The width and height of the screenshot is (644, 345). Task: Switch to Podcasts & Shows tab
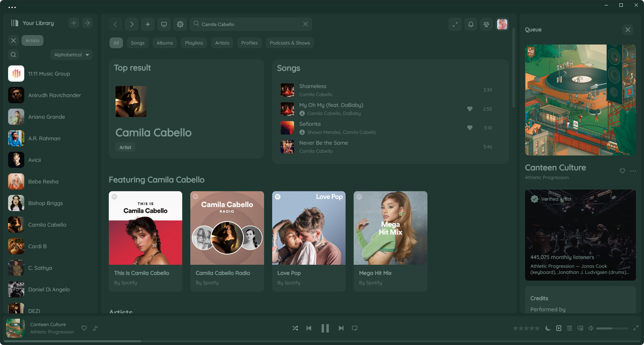tap(290, 43)
